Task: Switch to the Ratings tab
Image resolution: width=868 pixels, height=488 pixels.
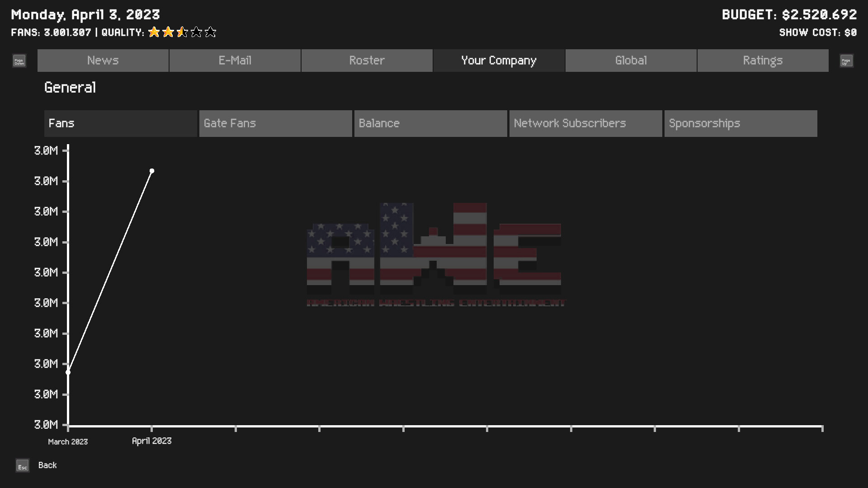Action: (x=763, y=60)
